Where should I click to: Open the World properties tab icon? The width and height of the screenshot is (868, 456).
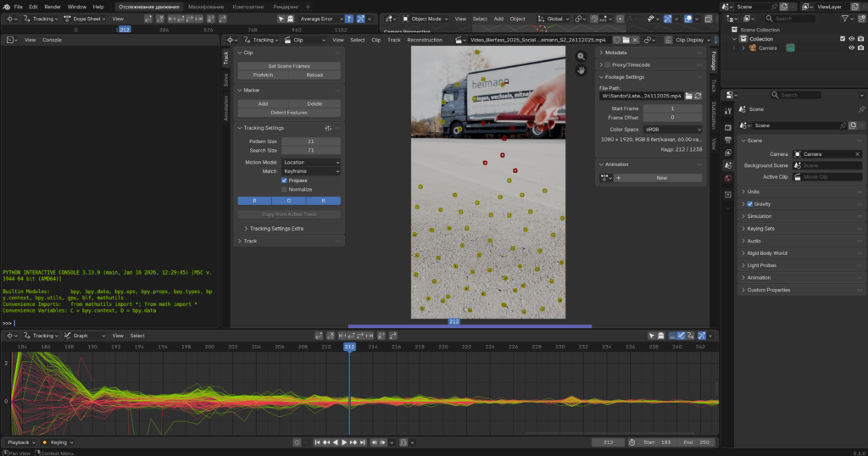click(x=728, y=178)
